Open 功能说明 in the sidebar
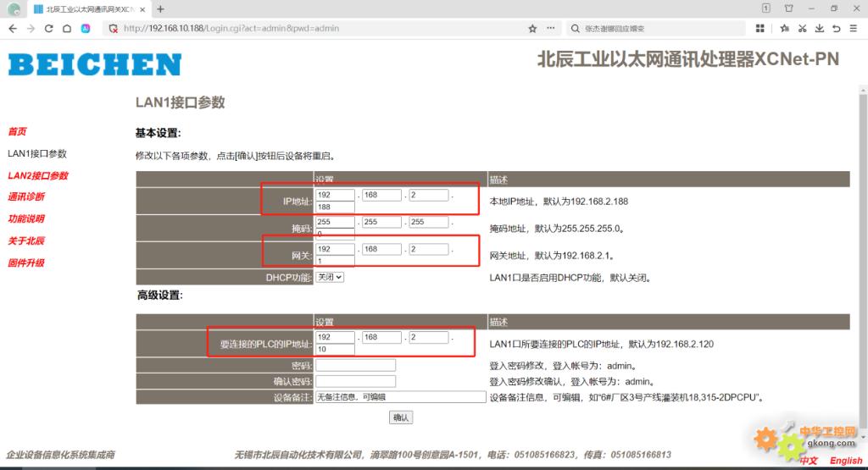 [26, 219]
